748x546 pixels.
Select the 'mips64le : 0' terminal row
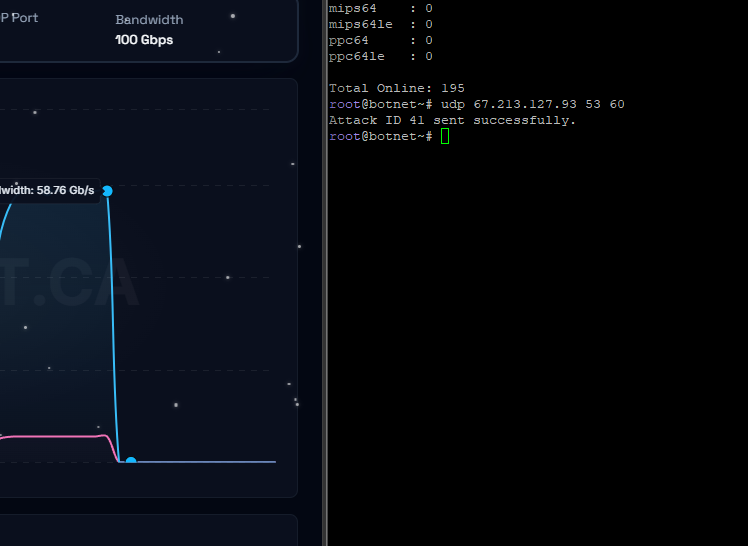click(381, 24)
